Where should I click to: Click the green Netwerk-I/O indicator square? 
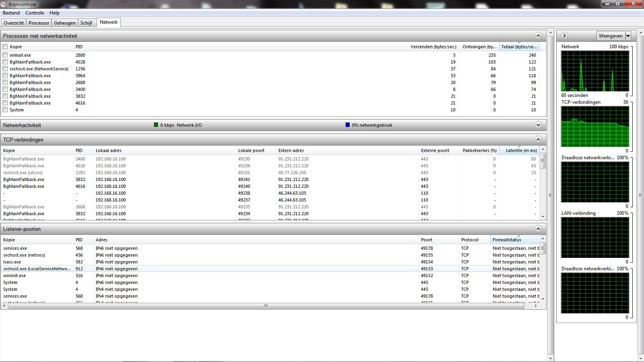click(156, 125)
